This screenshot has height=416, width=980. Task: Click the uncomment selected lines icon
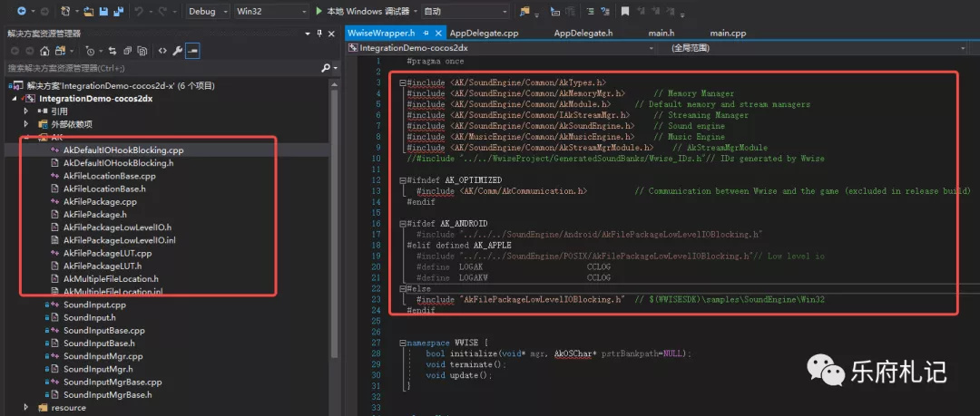click(x=605, y=11)
